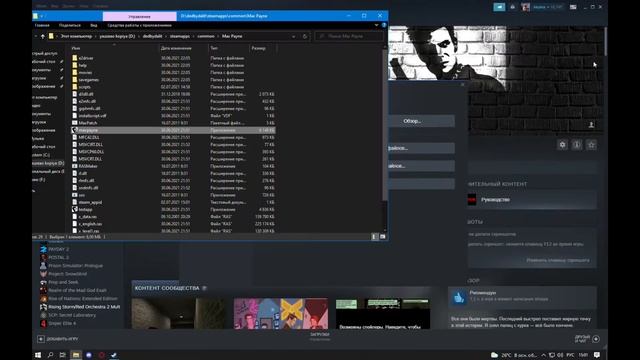Click Добавить игру at Steam bottom
The height and width of the screenshot is (360, 640).
[62, 339]
